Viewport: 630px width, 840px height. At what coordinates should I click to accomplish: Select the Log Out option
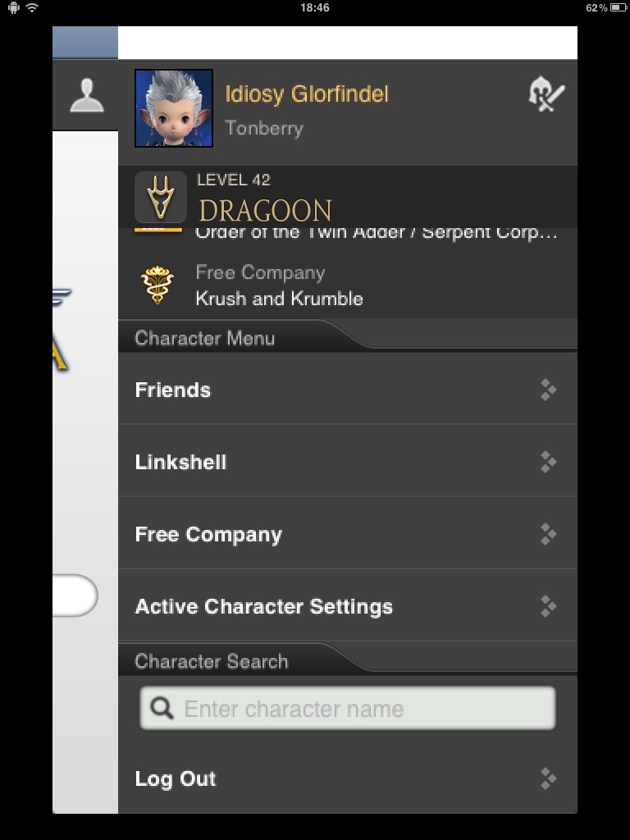pyautogui.click(x=348, y=778)
